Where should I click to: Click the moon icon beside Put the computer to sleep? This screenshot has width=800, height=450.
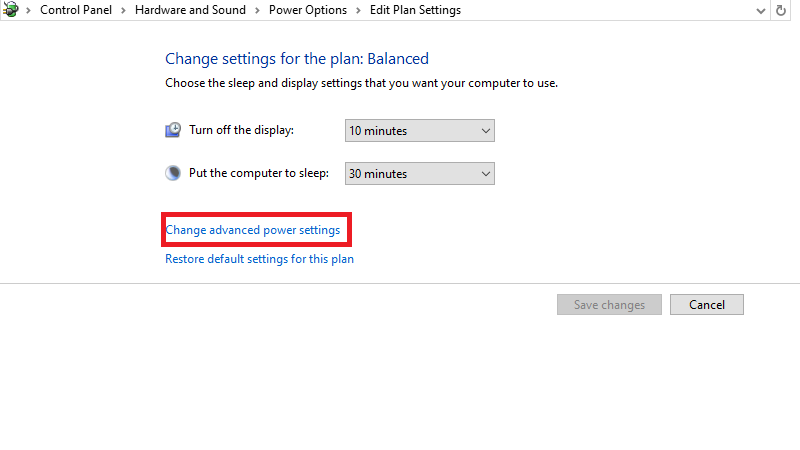(x=173, y=173)
